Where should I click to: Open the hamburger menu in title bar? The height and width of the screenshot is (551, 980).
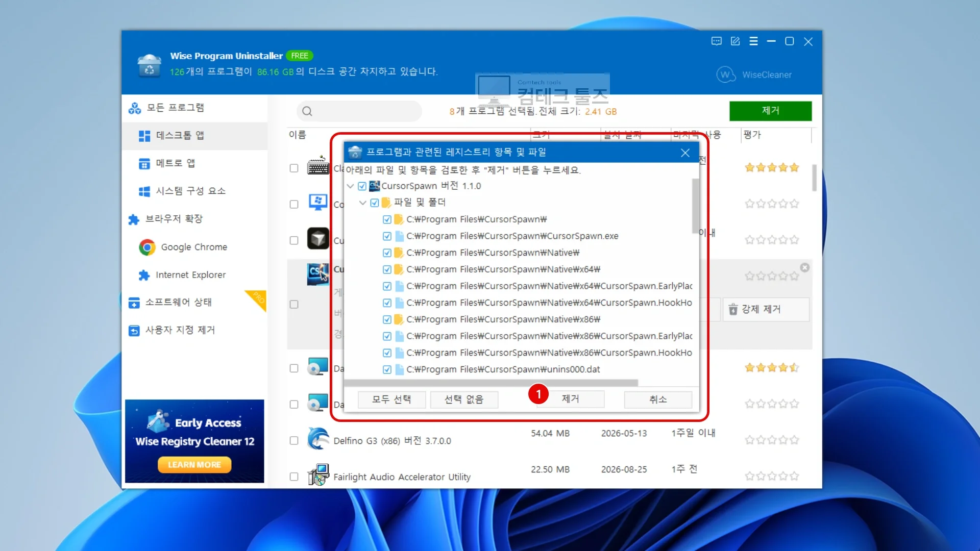pyautogui.click(x=753, y=41)
